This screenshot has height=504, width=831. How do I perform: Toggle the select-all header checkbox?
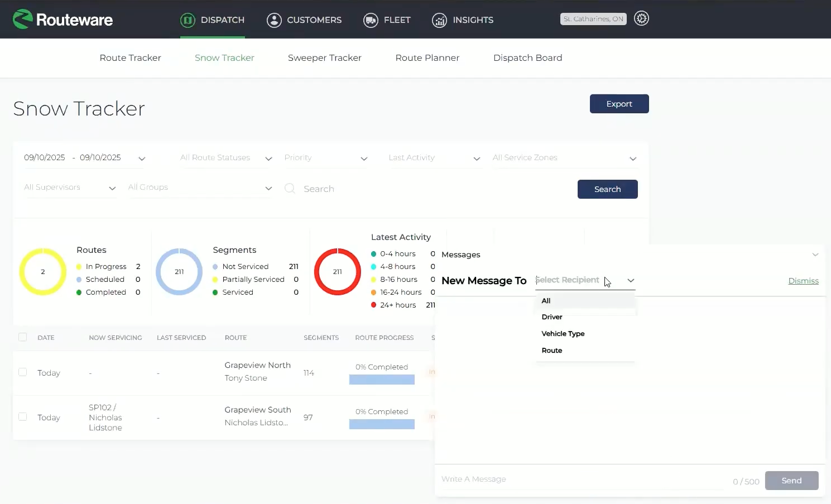(23, 337)
